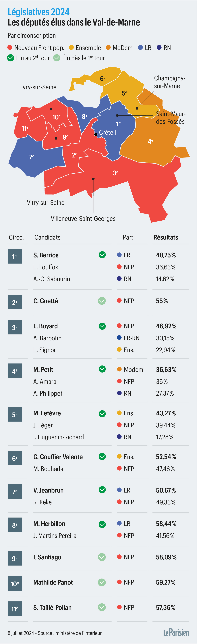Image resolution: width=197 pixels, height=644 pixels.
Task: Click the checkmark next to M. Petit
Action: point(102,369)
